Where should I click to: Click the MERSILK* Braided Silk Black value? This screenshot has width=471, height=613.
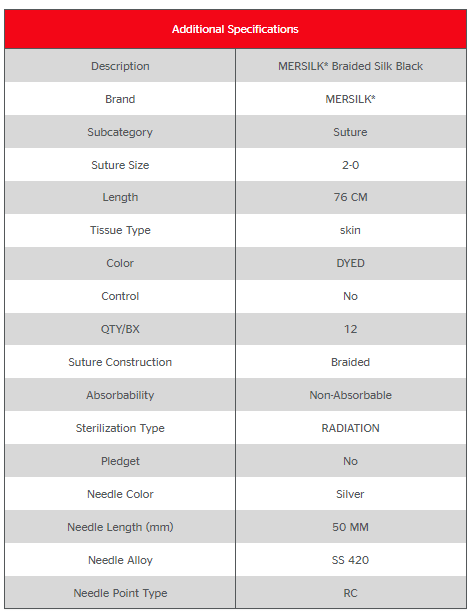[x=350, y=66]
